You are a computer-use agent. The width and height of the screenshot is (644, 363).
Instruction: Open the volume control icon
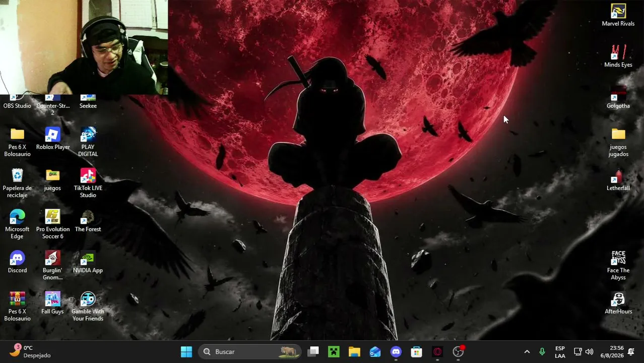point(589,352)
